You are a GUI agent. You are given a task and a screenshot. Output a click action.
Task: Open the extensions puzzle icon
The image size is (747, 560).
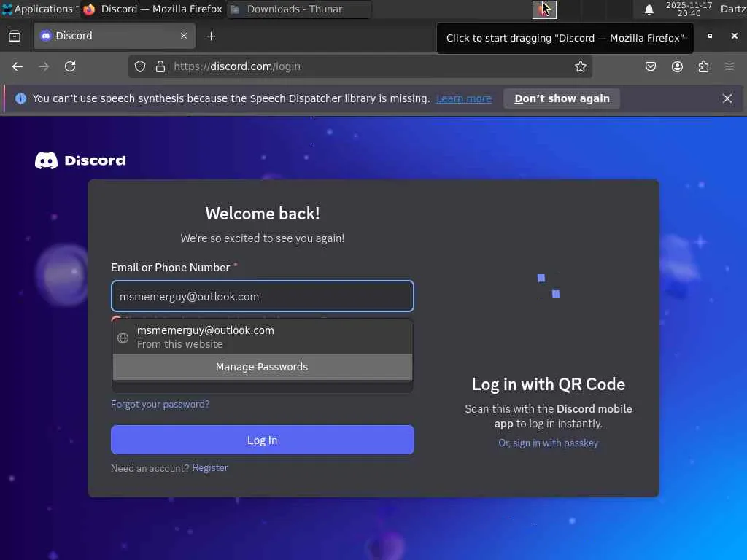[x=703, y=66]
